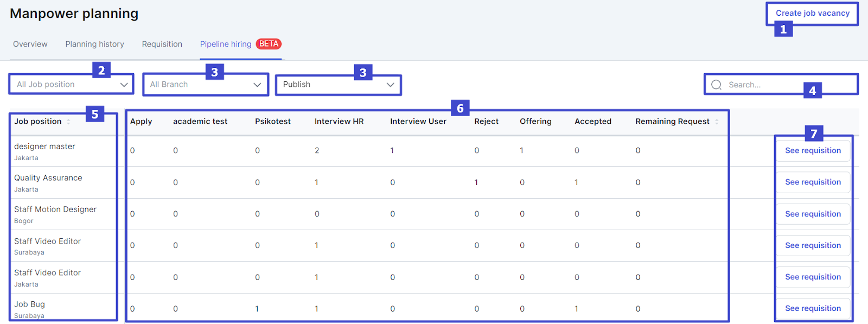Screen dimensions: 868x324
Task: Click the Create job vacancy button
Action: point(812,13)
